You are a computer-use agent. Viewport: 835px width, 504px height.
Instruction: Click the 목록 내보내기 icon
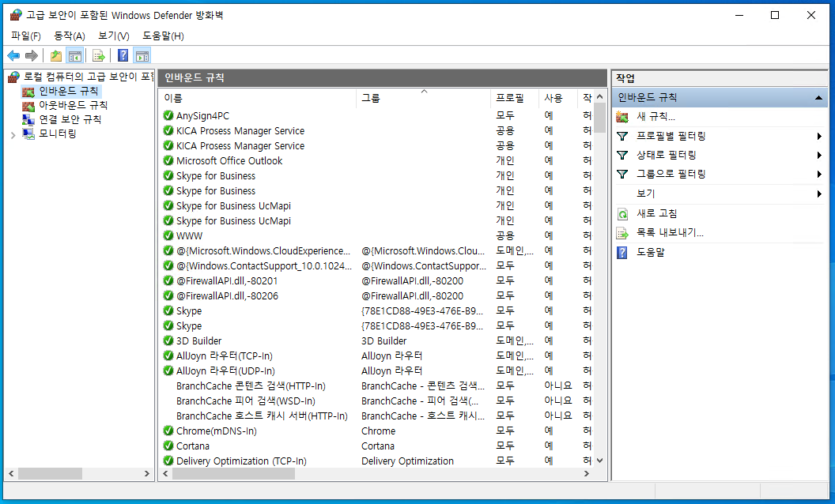pyautogui.click(x=622, y=233)
